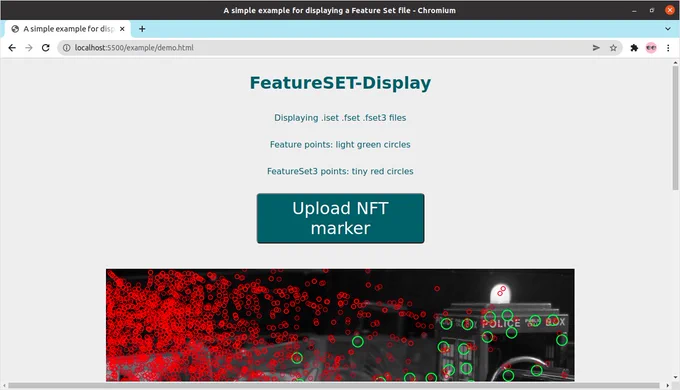This screenshot has height=390, width=680.
Task: Open a new browser tab
Action: pyautogui.click(x=142, y=29)
